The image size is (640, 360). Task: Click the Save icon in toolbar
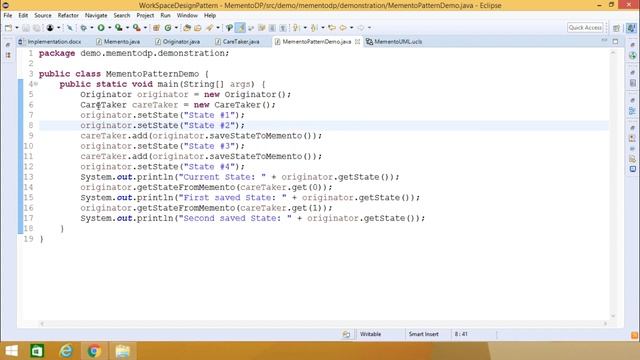tap(26, 28)
